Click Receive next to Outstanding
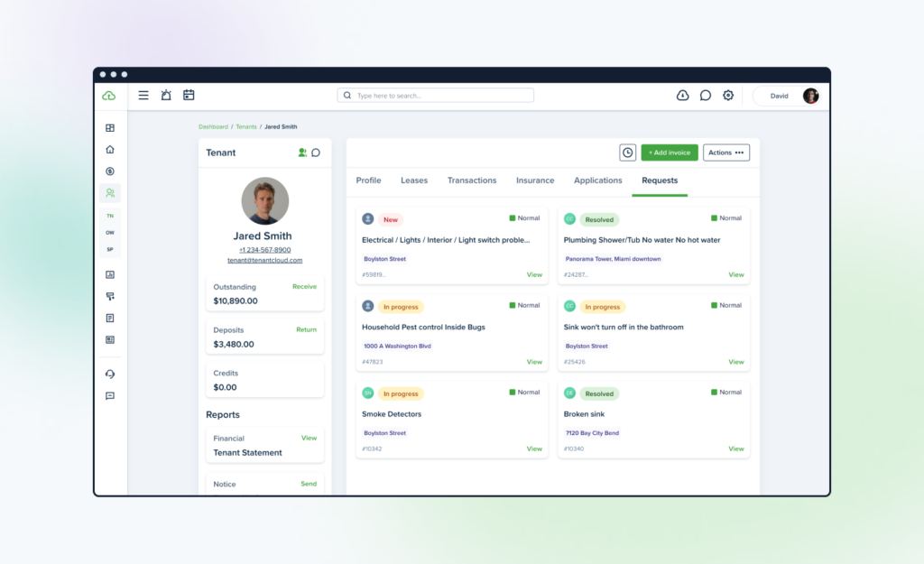 pyautogui.click(x=305, y=286)
